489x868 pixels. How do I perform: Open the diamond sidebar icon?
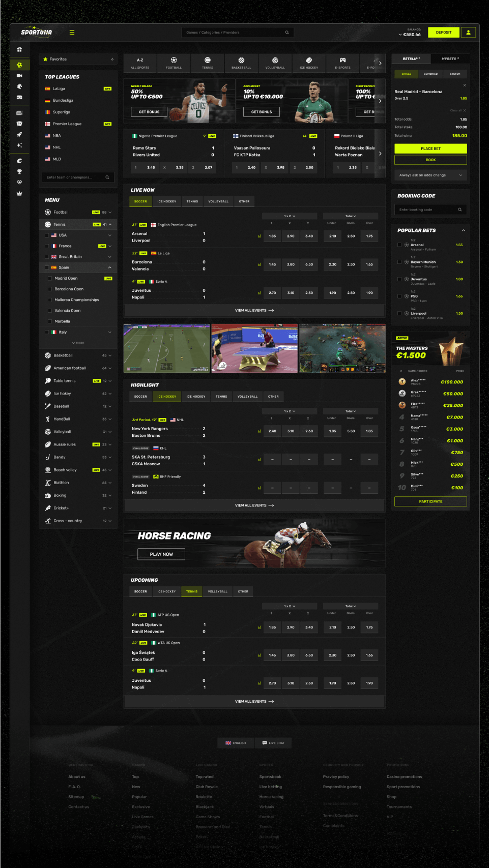click(x=19, y=182)
